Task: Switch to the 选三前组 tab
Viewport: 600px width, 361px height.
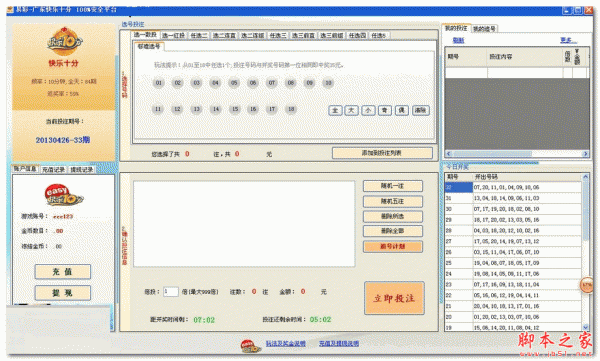Action: click(332, 36)
